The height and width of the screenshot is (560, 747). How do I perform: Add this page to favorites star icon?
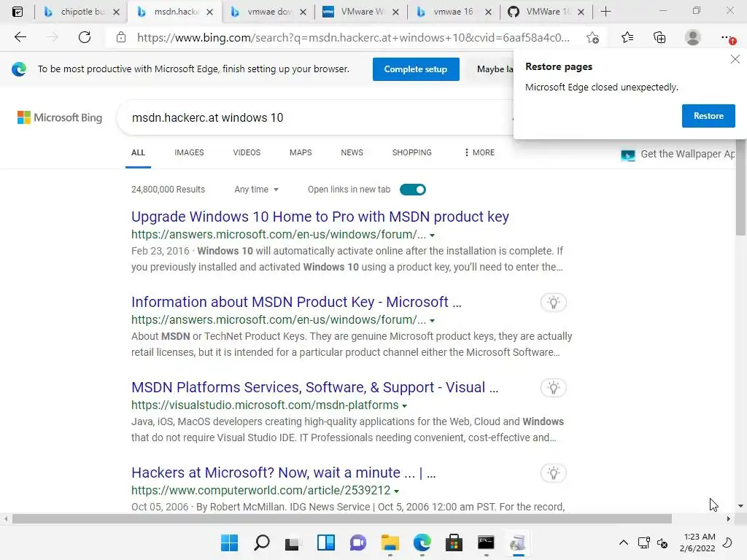click(592, 38)
